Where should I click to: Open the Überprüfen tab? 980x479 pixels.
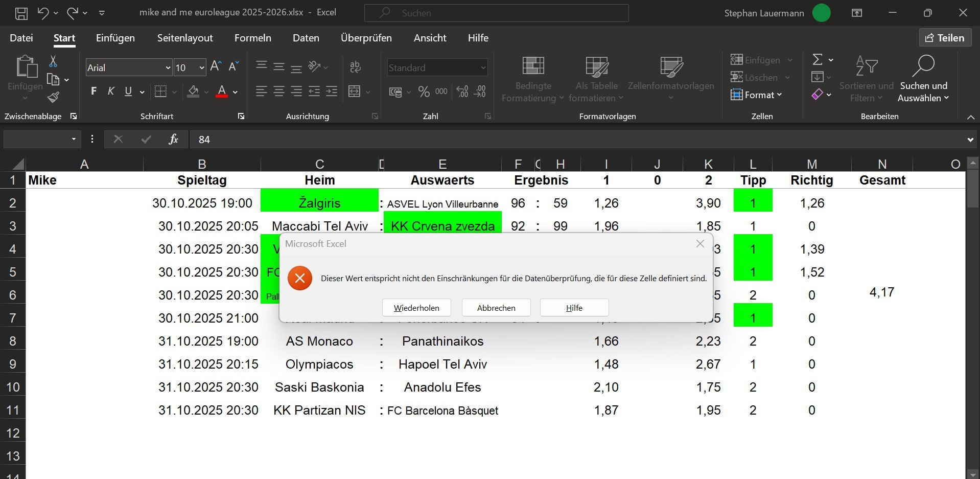pos(366,38)
